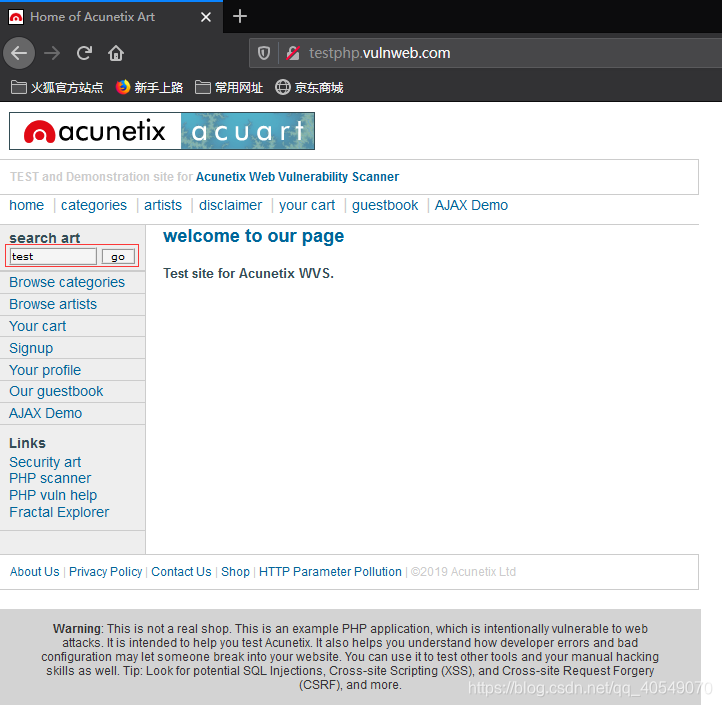Viewport: 722px width, 707px height.
Task: Open the Shop footer link
Action: click(235, 572)
